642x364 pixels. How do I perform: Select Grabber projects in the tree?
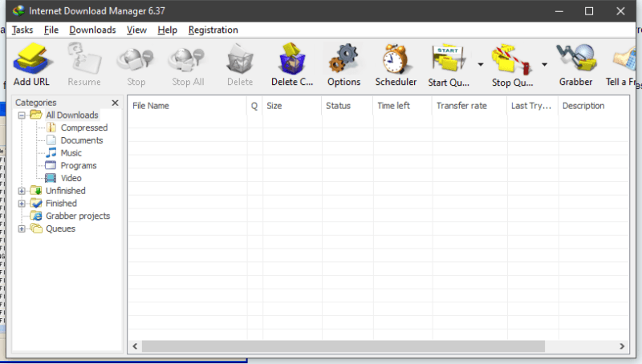(x=77, y=216)
